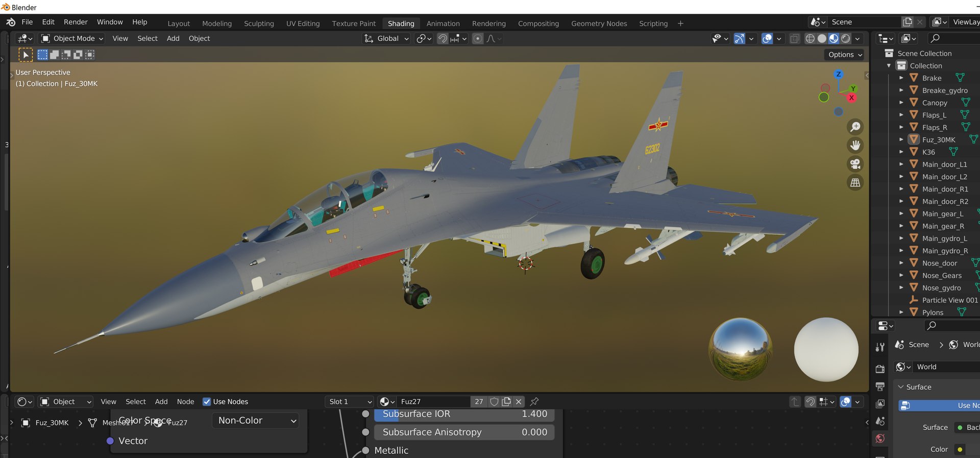Screen dimensions: 980x458
Task: Open the Tool properties tab icon
Action: (880, 348)
